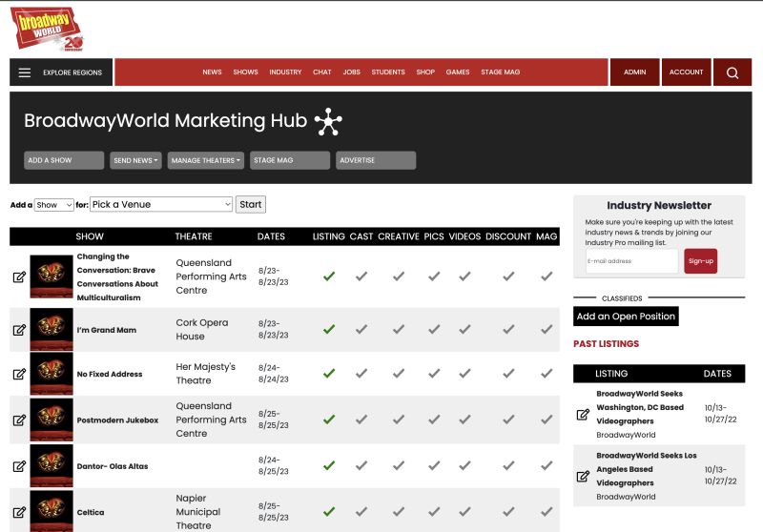Edit the I'm Grand Mam show listing
The image size is (763, 532).
click(19, 330)
